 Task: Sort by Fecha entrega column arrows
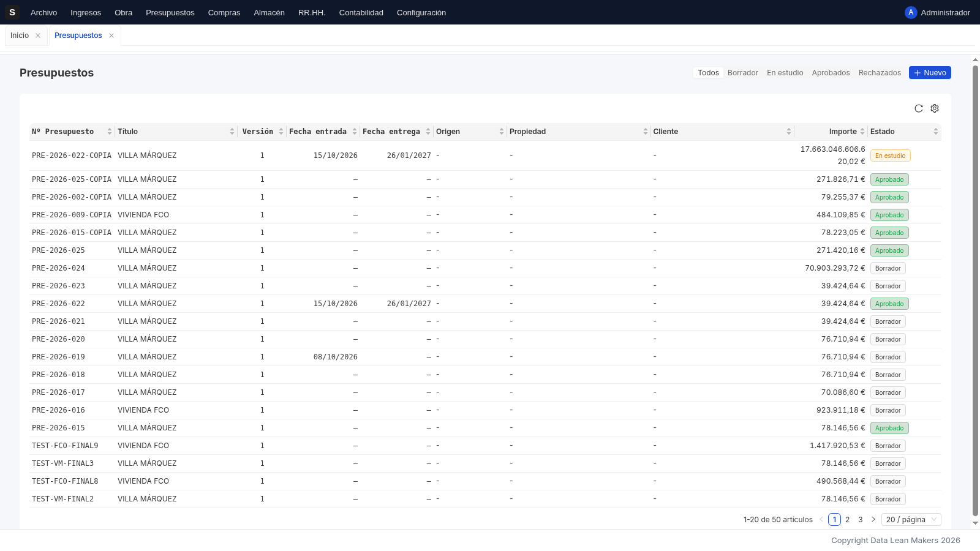(x=428, y=132)
